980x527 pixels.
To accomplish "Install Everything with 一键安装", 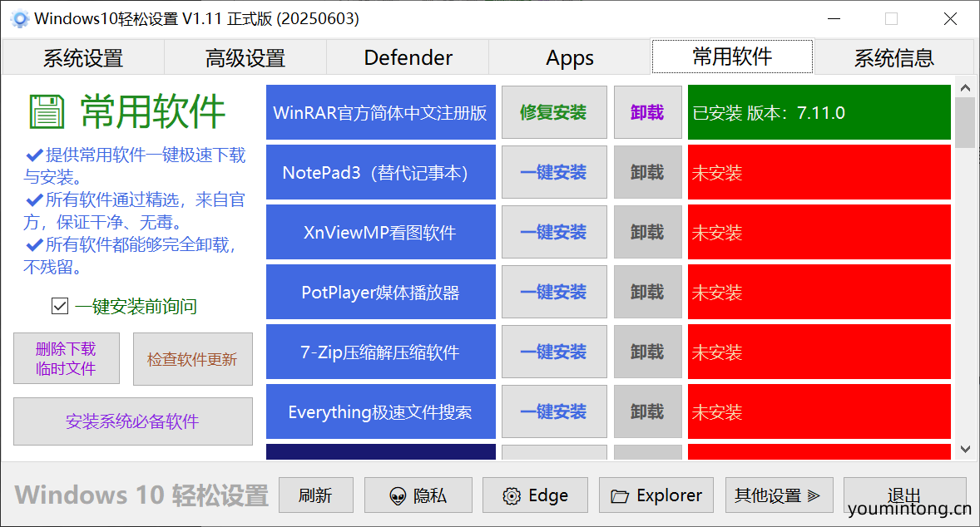I will click(x=554, y=412).
